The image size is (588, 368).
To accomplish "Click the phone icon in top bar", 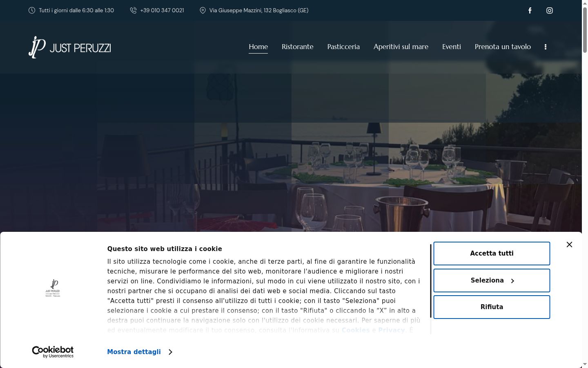I will 133,10.
